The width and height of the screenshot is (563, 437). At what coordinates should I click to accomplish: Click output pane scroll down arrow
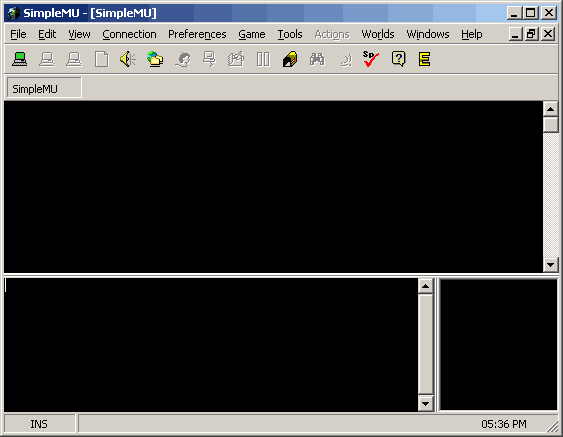click(x=550, y=265)
